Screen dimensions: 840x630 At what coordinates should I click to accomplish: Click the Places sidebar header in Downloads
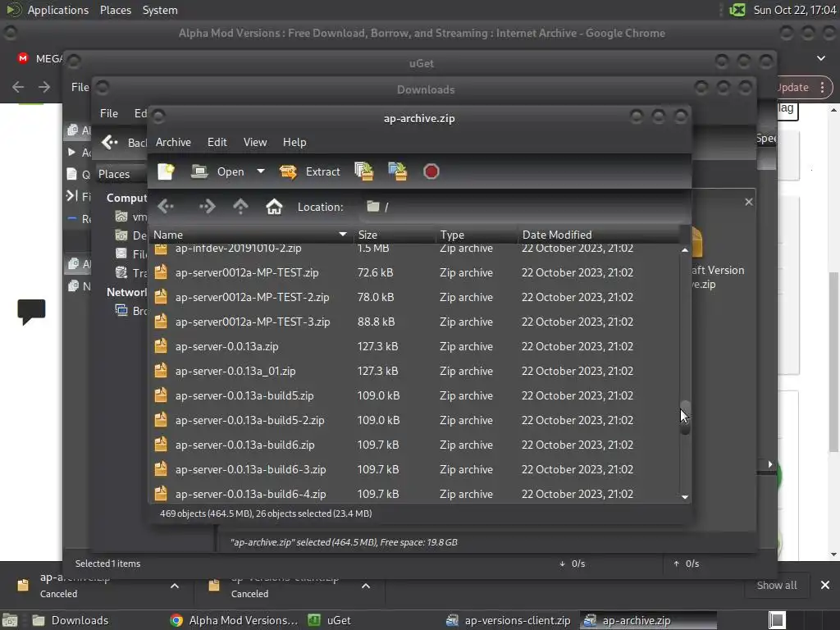point(114,174)
